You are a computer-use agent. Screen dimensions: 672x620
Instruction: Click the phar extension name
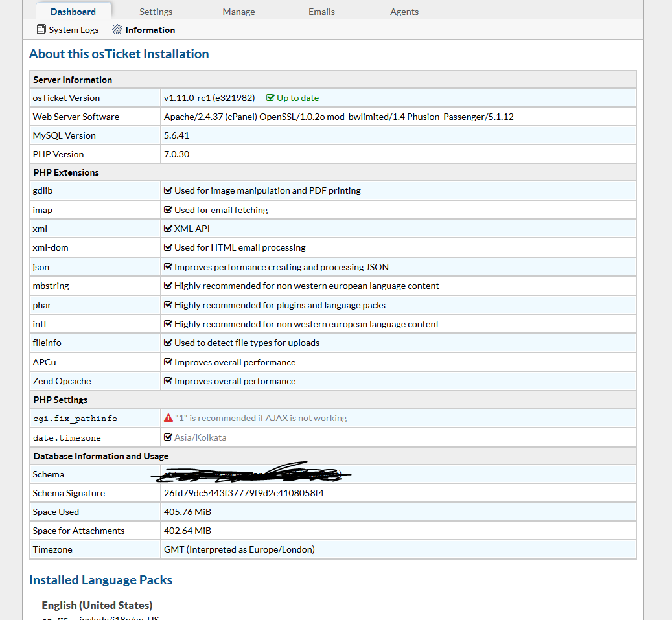tap(41, 305)
